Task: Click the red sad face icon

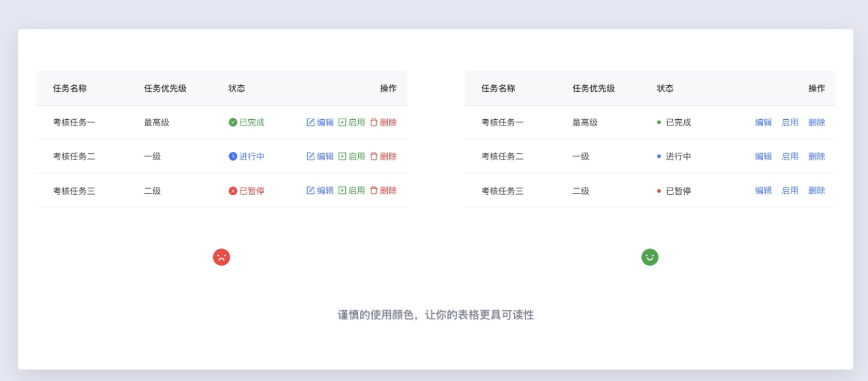Action: pos(221,257)
